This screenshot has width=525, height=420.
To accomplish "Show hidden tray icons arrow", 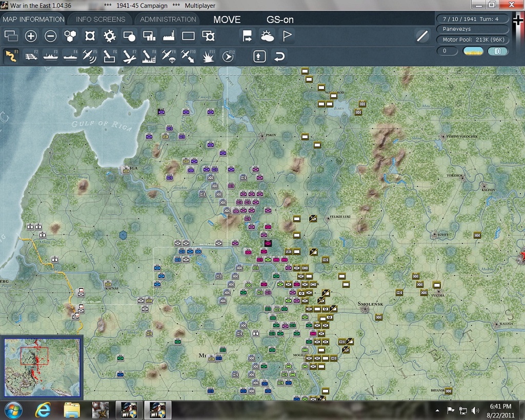I will [437, 410].
